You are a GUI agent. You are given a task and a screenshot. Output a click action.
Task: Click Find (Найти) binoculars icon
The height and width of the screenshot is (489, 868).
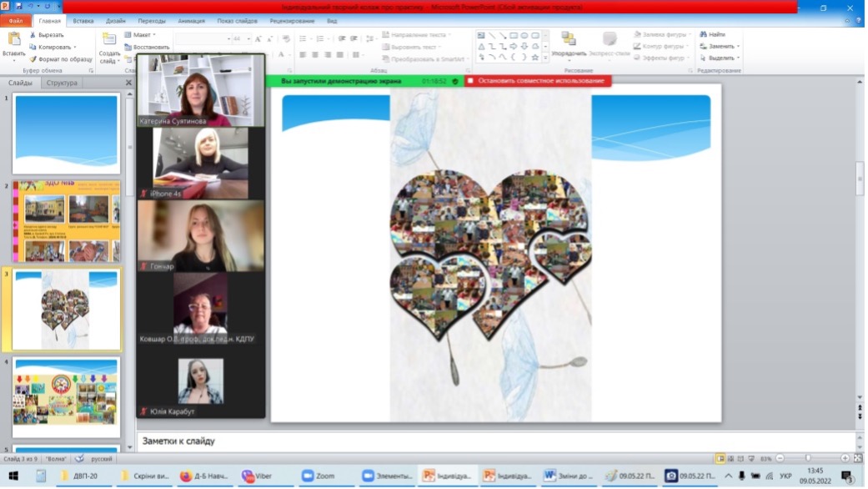tap(703, 35)
